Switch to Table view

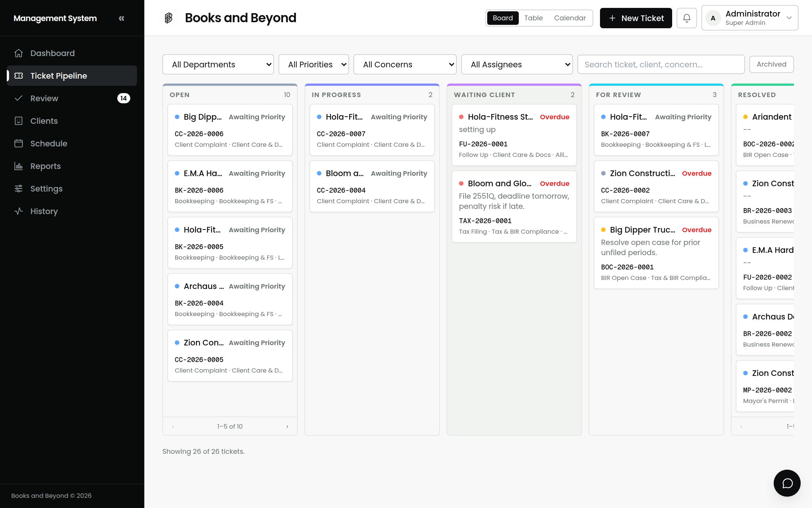click(x=533, y=18)
